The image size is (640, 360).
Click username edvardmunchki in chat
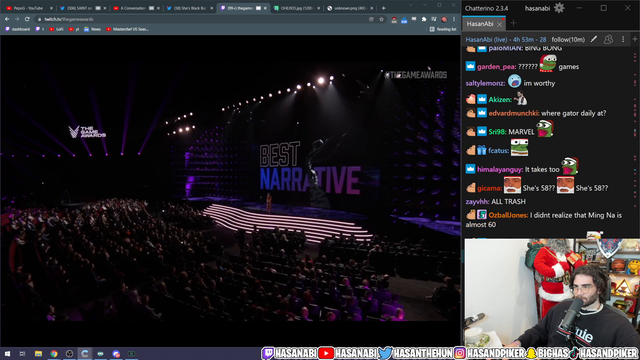pos(514,113)
